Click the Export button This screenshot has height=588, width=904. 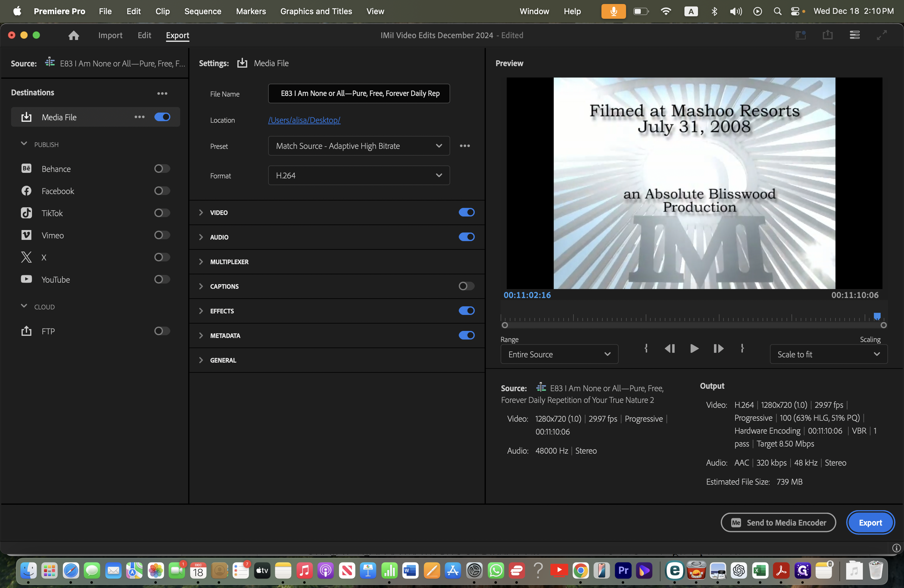pos(870,523)
